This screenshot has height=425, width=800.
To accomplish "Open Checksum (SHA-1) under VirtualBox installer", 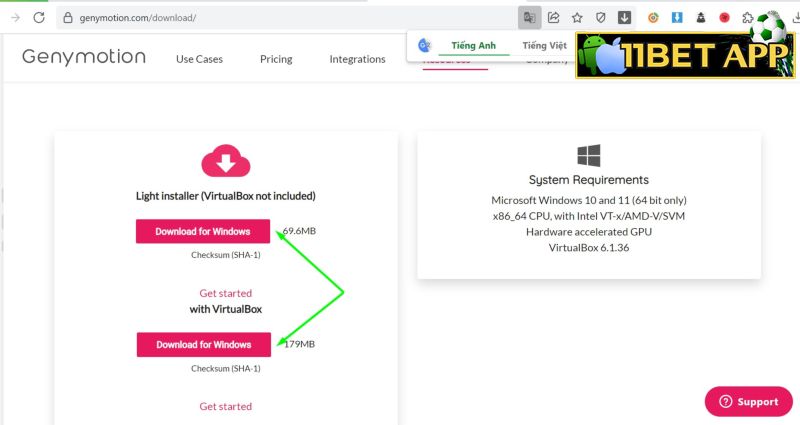I will coord(226,368).
